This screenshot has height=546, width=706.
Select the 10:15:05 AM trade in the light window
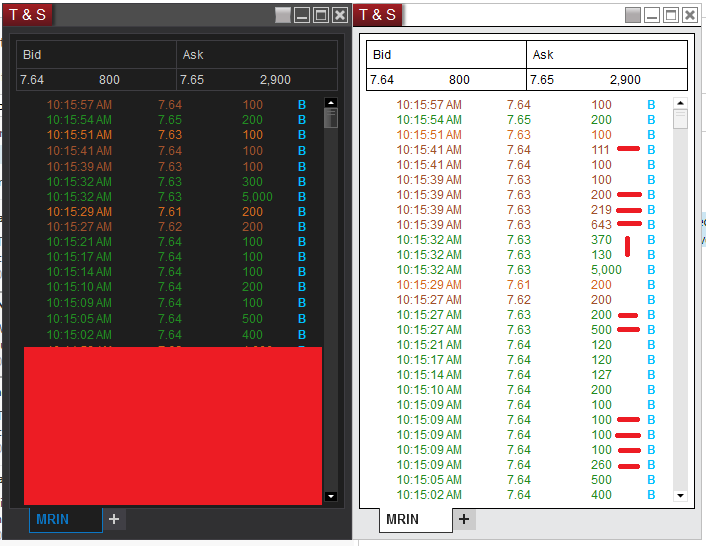tap(526, 480)
